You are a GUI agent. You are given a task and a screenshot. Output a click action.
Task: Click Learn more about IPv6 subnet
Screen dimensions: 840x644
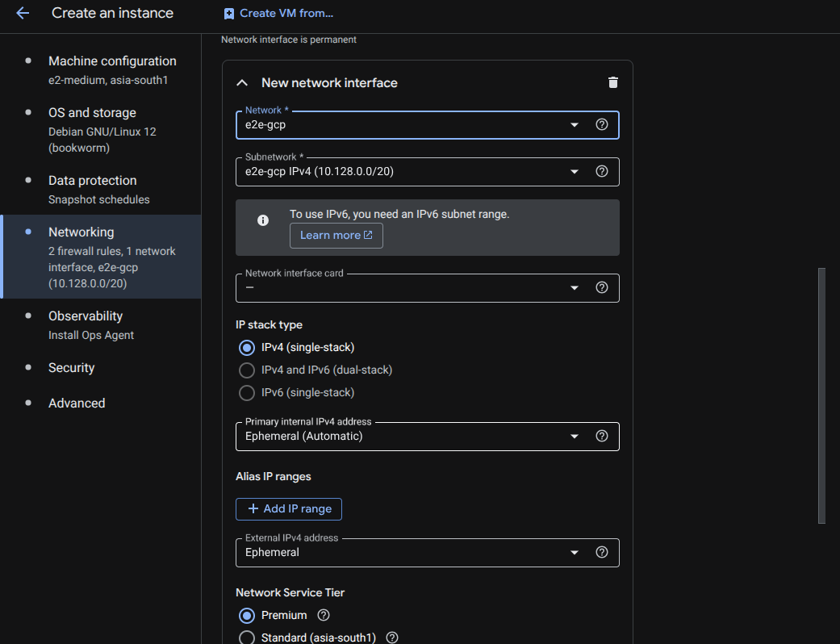(336, 235)
